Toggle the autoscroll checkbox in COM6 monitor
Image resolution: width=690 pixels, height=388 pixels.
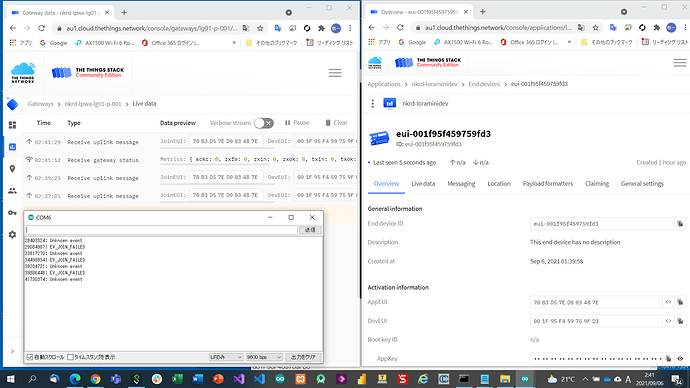(x=29, y=357)
